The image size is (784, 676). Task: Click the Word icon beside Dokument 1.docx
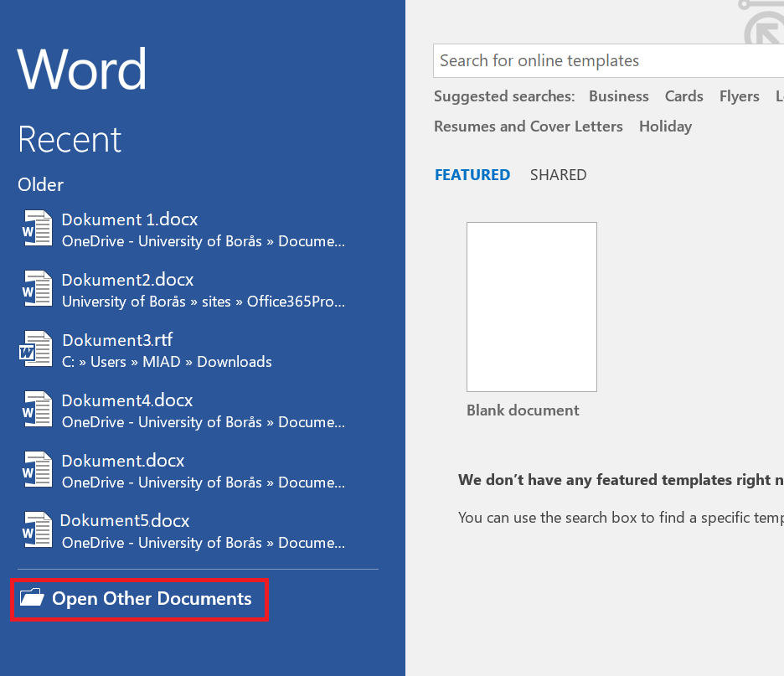click(x=38, y=230)
